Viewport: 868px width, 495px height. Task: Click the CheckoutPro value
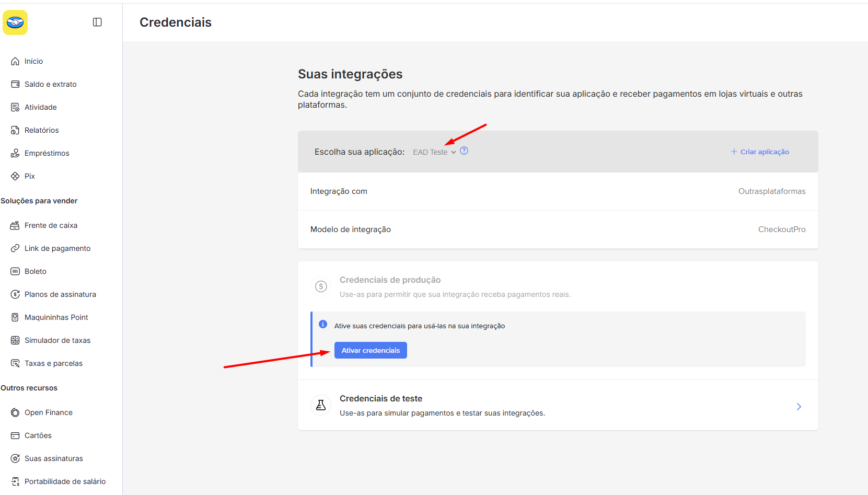[x=782, y=229]
